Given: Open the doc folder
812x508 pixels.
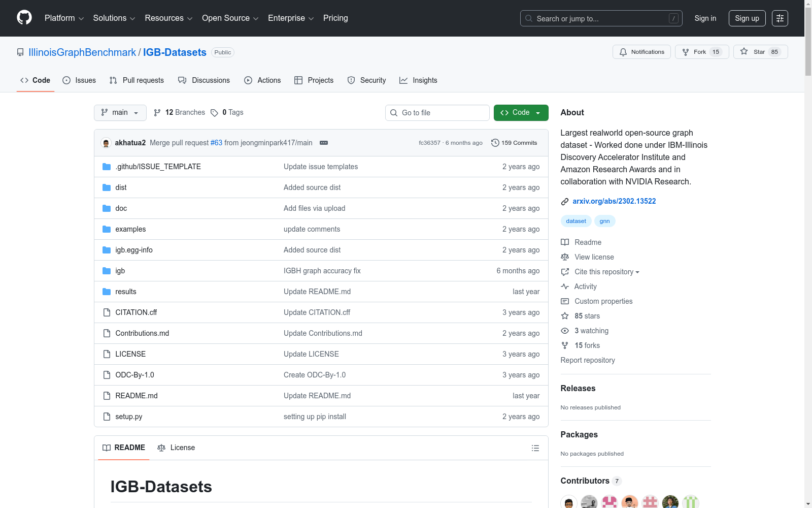Looking at the screenshot, I should coord(121,208).
